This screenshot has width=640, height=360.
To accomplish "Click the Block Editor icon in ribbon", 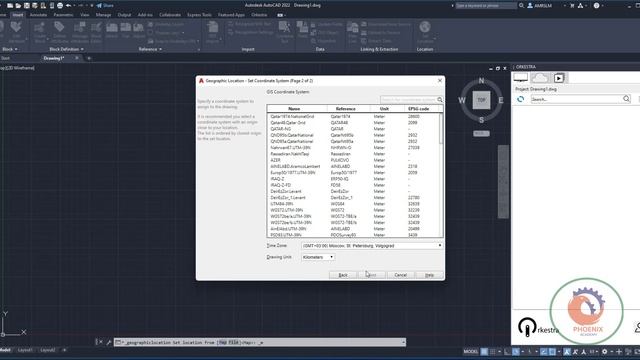I will point(96,28).
